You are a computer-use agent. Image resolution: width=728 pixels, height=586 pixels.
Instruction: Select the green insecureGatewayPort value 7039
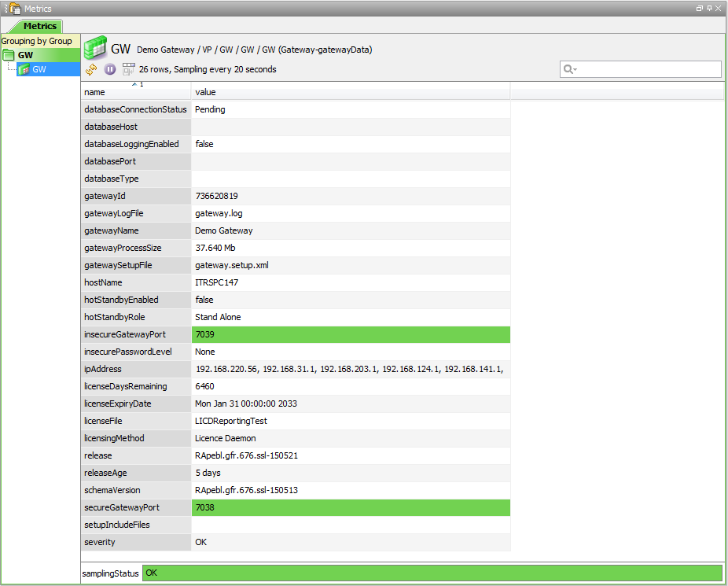tap(351, 334)
